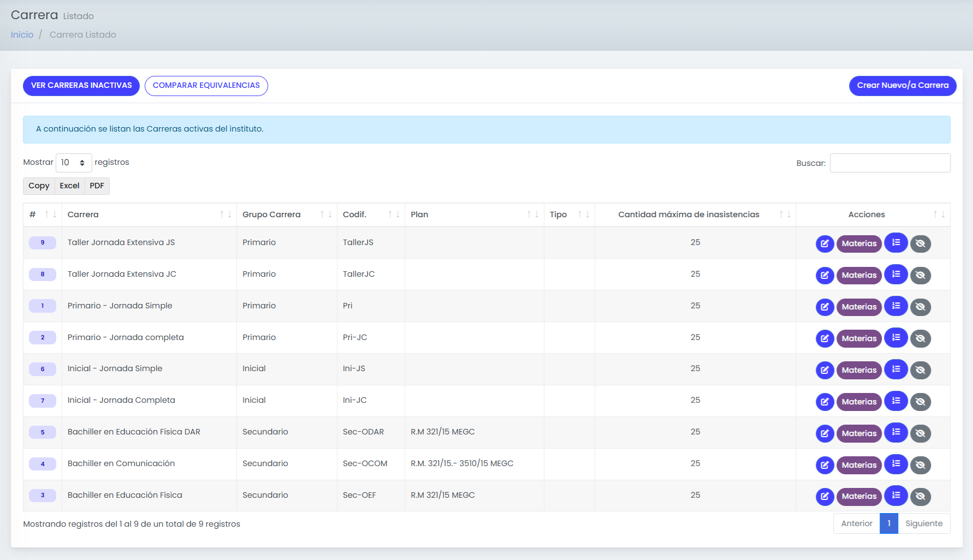Sort table by Codif. column
The image size is (973, 560).
pos(371,215)
